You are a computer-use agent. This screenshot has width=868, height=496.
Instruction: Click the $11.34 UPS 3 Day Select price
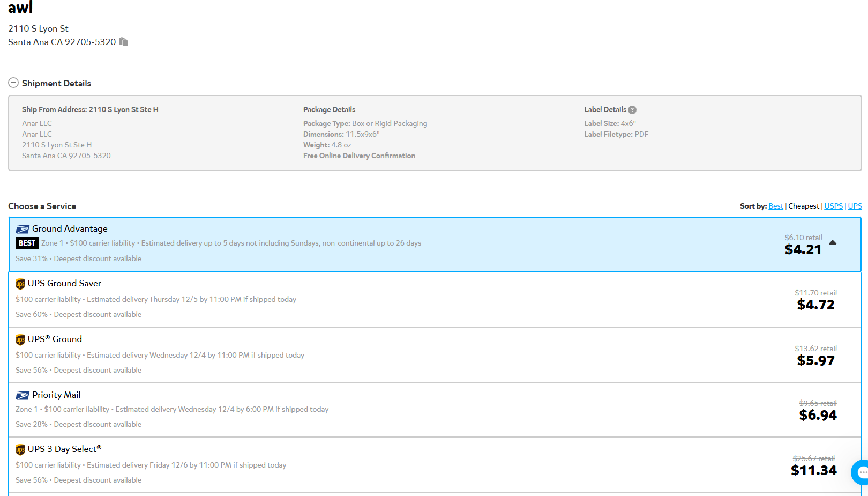[x=814, y=470]
